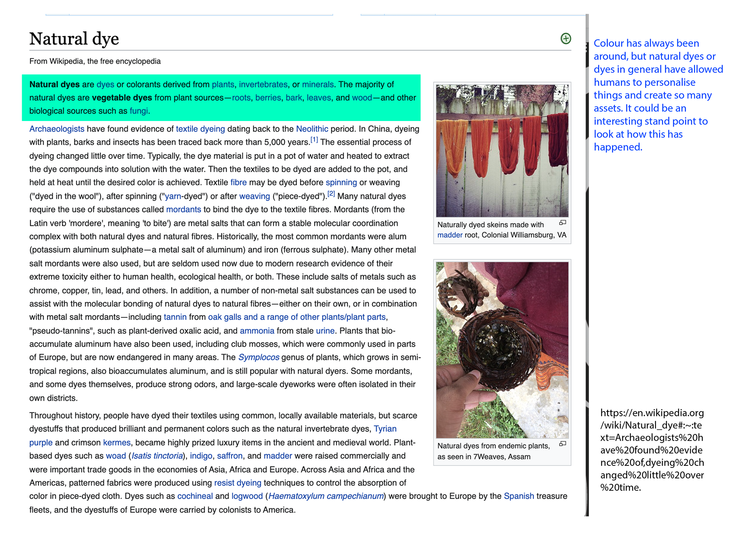Open the 'mordants' link
The image size is (756, 536).
pos(183,210)
